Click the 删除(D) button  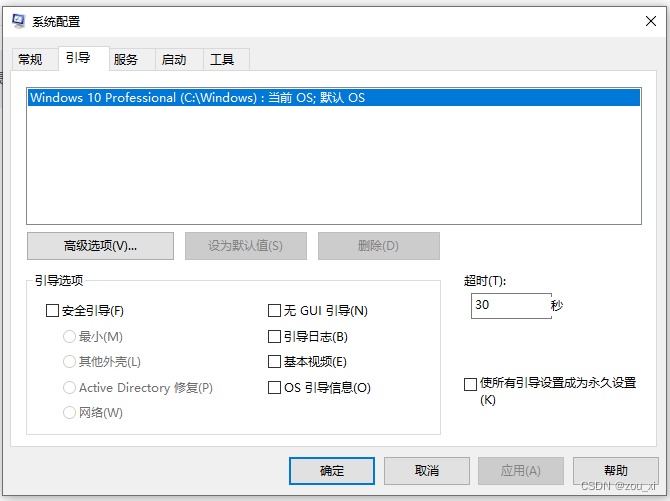pyautogui.click(x=379, y=246)
